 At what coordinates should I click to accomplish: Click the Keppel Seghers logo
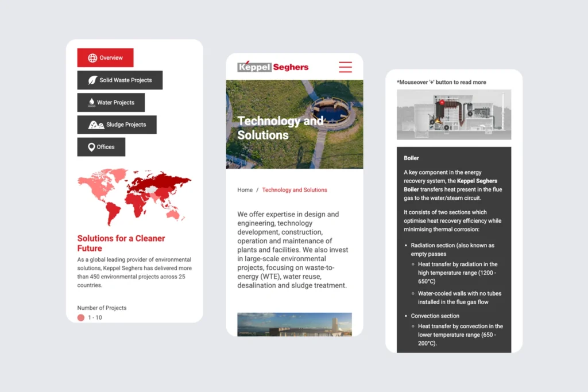point(273,67)
